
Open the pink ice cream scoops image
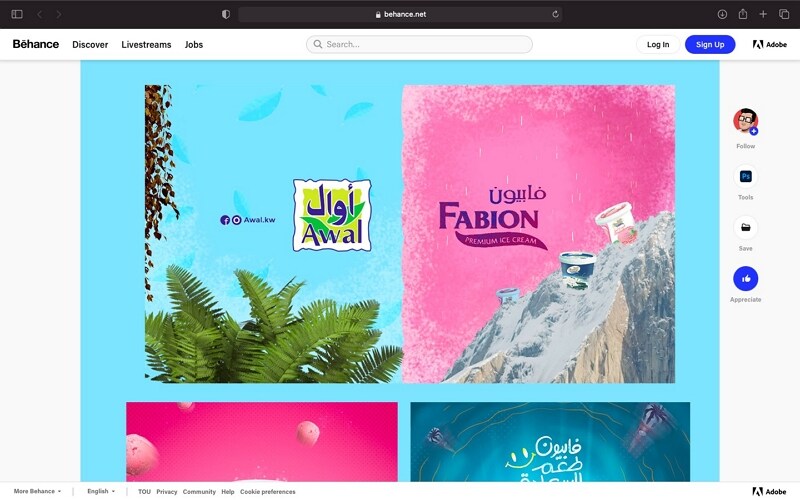tap(262, 442)
